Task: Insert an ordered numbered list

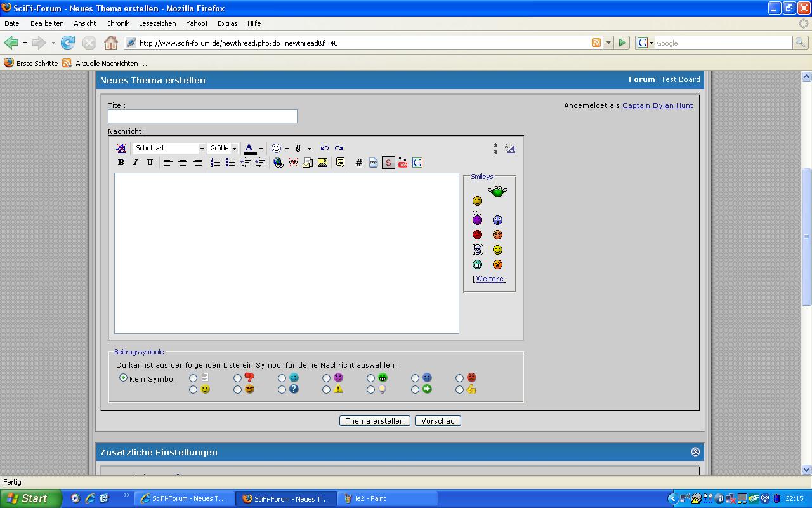Action: [216, 163]
